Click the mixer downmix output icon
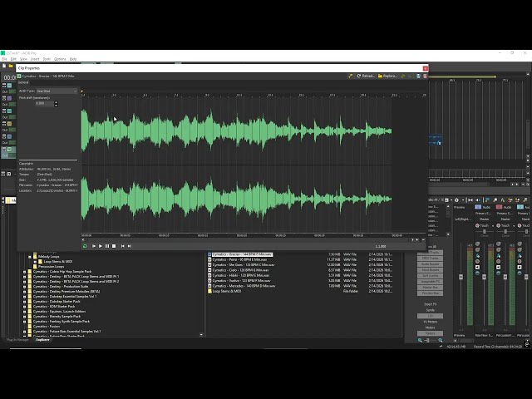Viewport: 532px width, 399px height. click(x=470, y=200)
